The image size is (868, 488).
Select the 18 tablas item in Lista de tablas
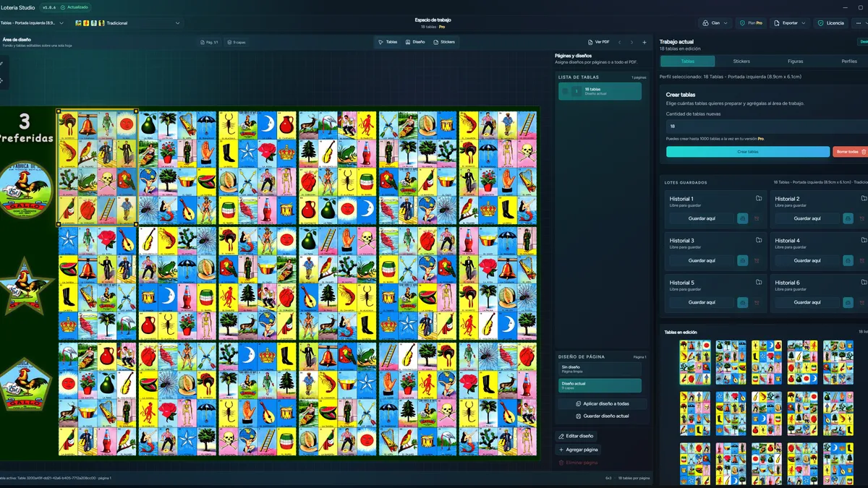pos(600,91)
